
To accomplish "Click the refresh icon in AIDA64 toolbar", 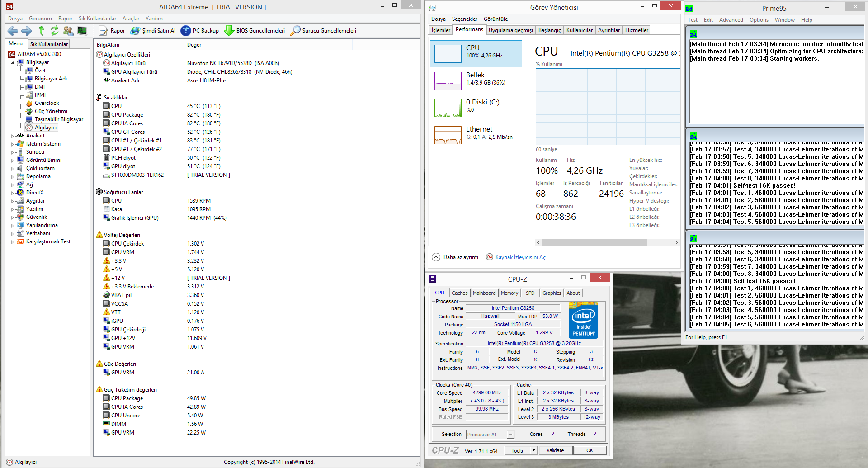I will (x=55, y=31).
